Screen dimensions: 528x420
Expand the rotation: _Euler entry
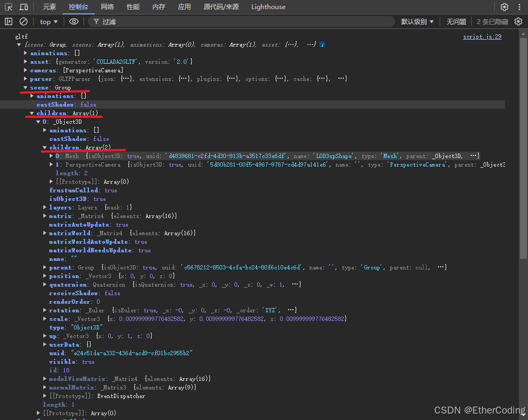pyautogui.click(x=45, y=310)
